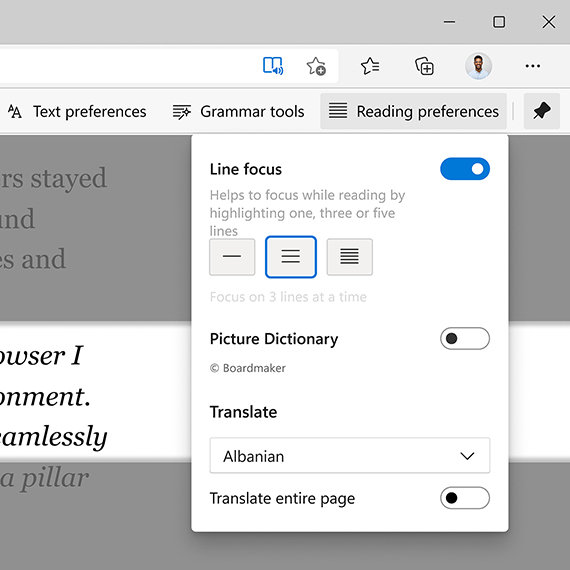
Task: Enable Translate entire page toggle
Action: pos(465,498)
